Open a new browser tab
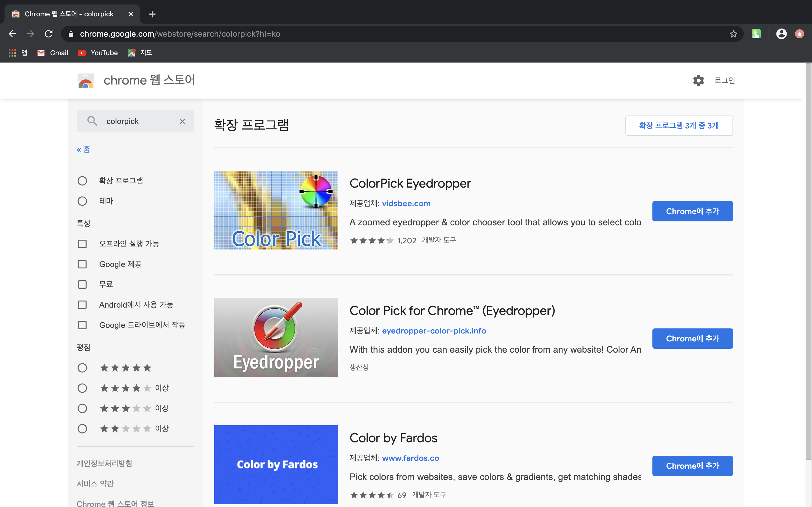The width and height of the screenshot is (812, 507). [152, 14]
